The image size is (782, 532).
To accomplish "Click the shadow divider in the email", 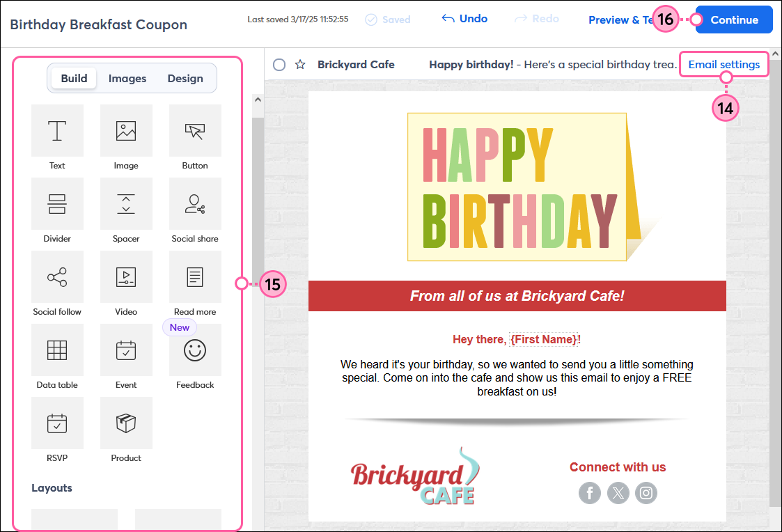I will [x=517, y=422].
